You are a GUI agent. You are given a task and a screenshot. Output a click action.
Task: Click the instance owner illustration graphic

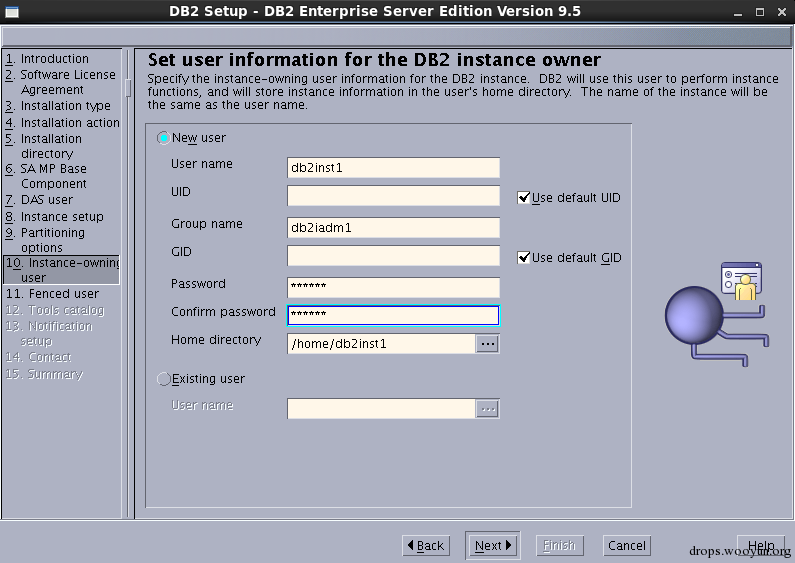click(717, 314)
